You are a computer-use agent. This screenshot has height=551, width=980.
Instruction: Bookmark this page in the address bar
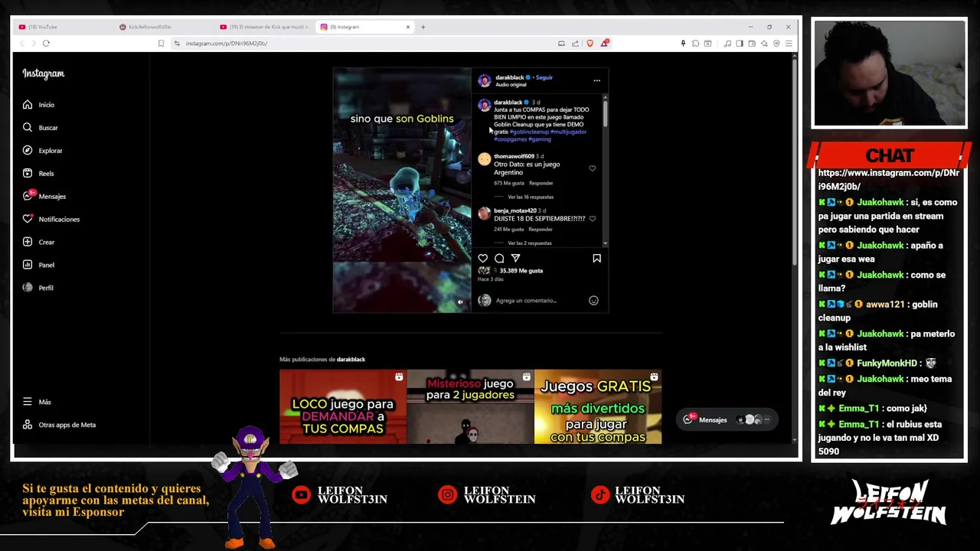161,44
